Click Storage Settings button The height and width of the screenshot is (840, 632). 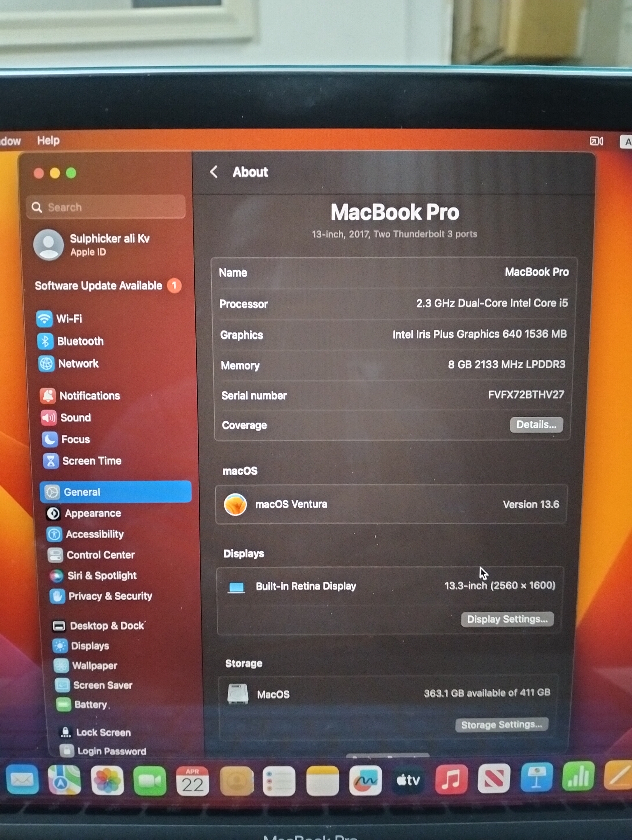tap(502, 725)
